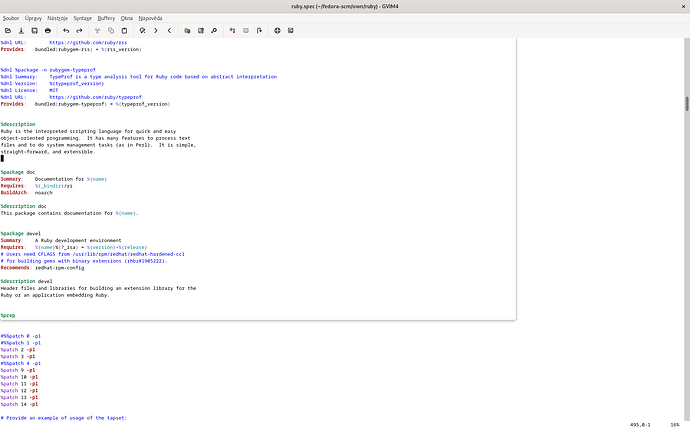Image resolution: width=690 pixels, height=431 pixels.
Task: Run a Vim script icon
Action: 214,30
